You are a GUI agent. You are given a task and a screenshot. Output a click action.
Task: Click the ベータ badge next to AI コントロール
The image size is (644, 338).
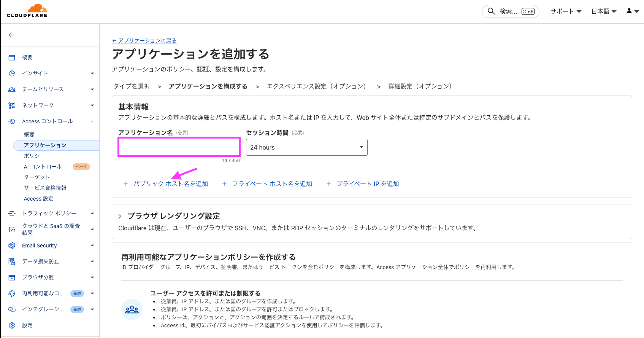tap(81, 167)
